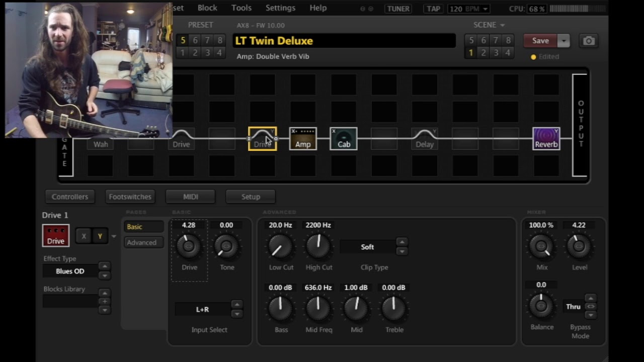The image size is (644, 362).
Task: Open the Scene dropdown arrow
Action: pos(502,25)
